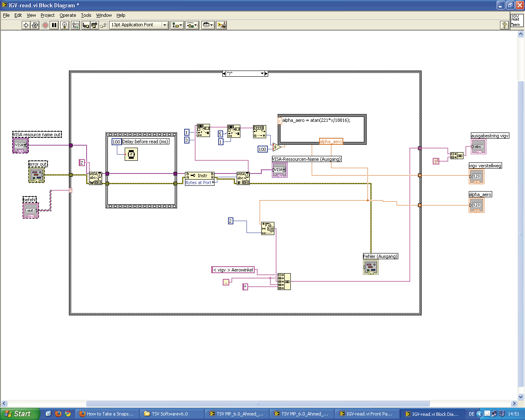Open Distribute Objects dropdown
Image resolution: width=525 pixels, height=420 pixels.
click(192, 25)
